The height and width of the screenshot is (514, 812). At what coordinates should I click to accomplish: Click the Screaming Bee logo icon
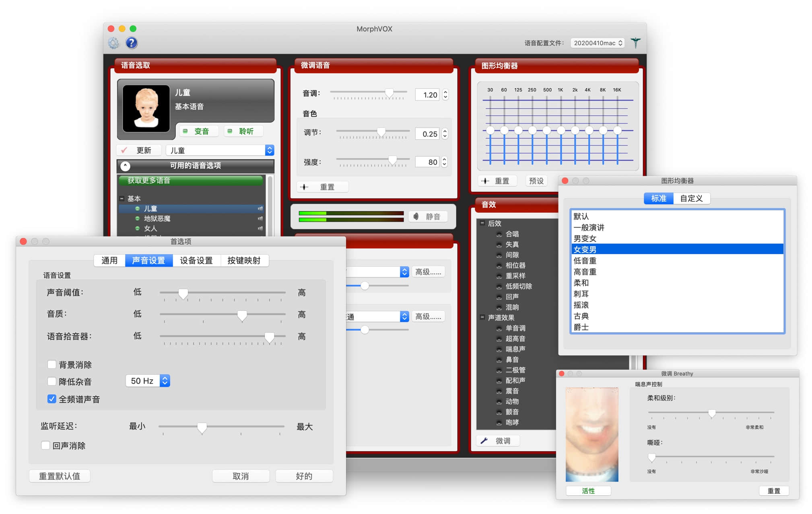point(635,43)
